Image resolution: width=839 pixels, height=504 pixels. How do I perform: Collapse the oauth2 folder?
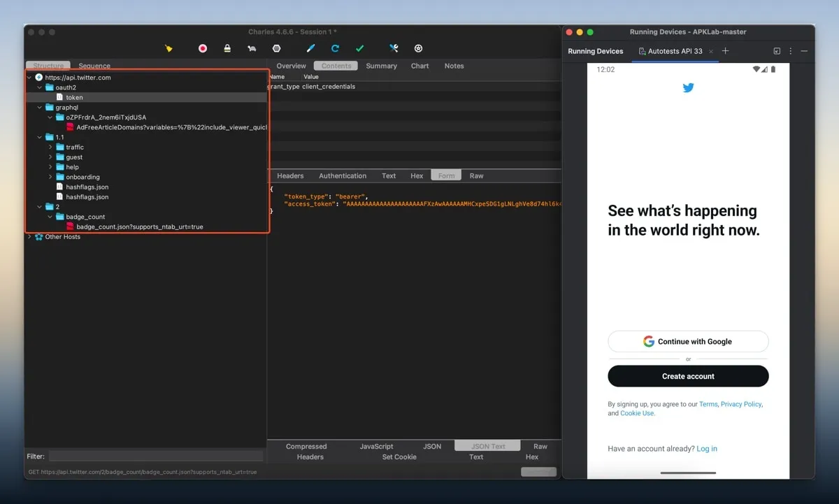point(40,87)
